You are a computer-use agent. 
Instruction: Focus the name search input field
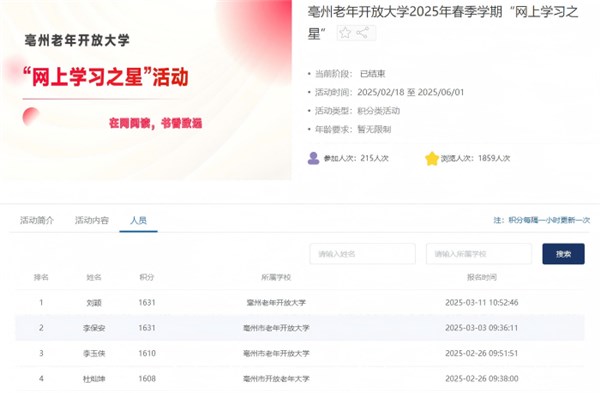pyautogui.click(x=362, y=254)
